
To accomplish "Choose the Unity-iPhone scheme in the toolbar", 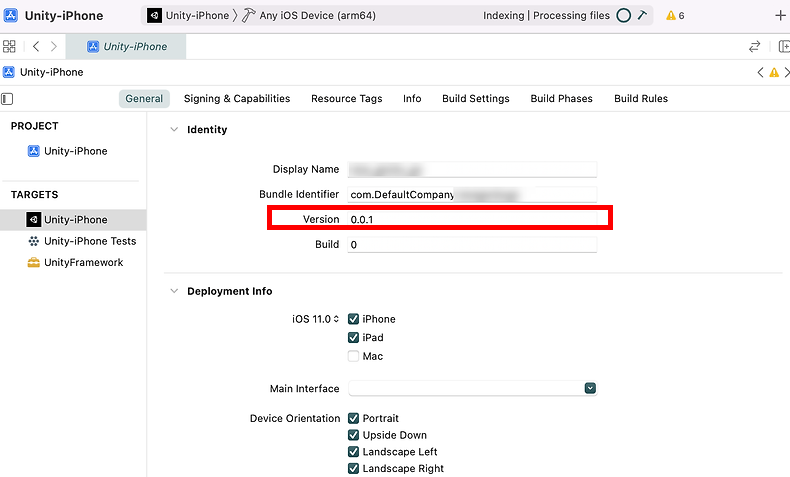I will [x=197, y=16].
